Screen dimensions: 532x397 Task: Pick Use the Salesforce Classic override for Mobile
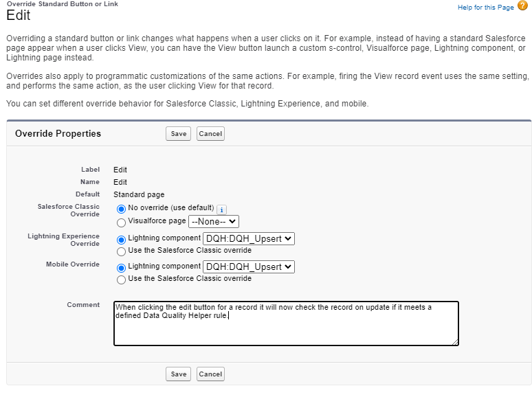(121, 280)
